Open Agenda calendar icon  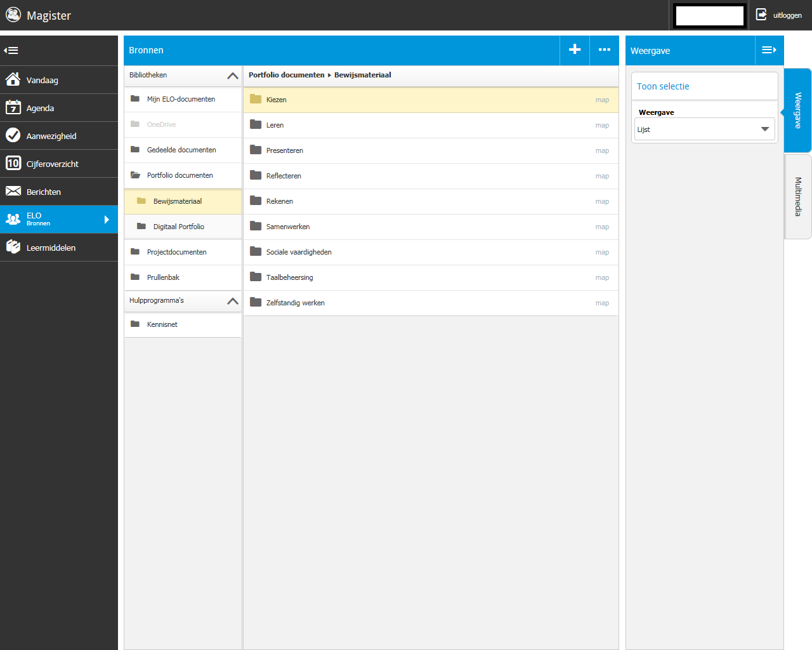coord(13,108)
